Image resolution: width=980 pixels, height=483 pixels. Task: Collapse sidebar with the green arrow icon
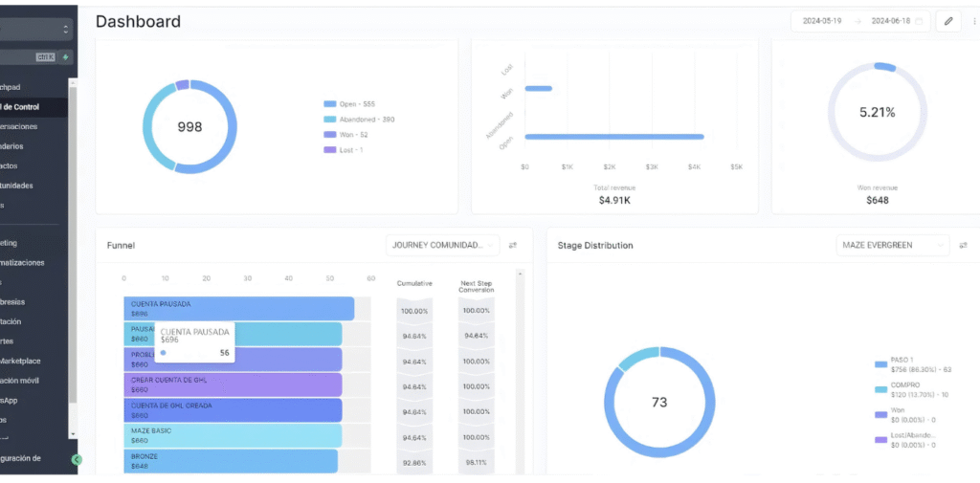(x=77, y=459)
